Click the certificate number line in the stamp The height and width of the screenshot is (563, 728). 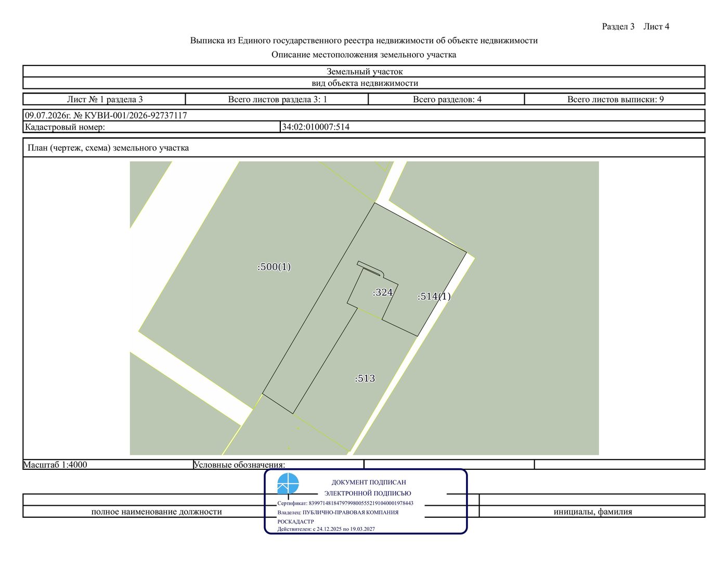tap(345, 503)
